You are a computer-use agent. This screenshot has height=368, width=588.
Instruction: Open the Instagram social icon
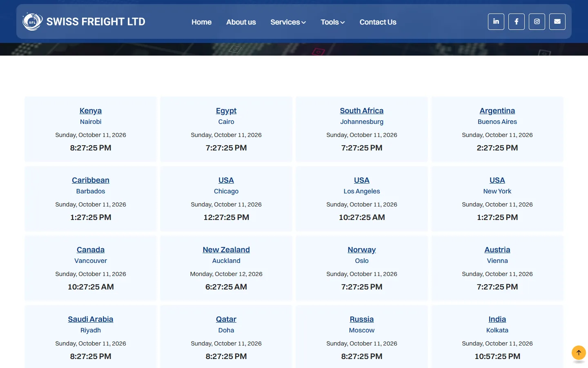pos(537,22)
